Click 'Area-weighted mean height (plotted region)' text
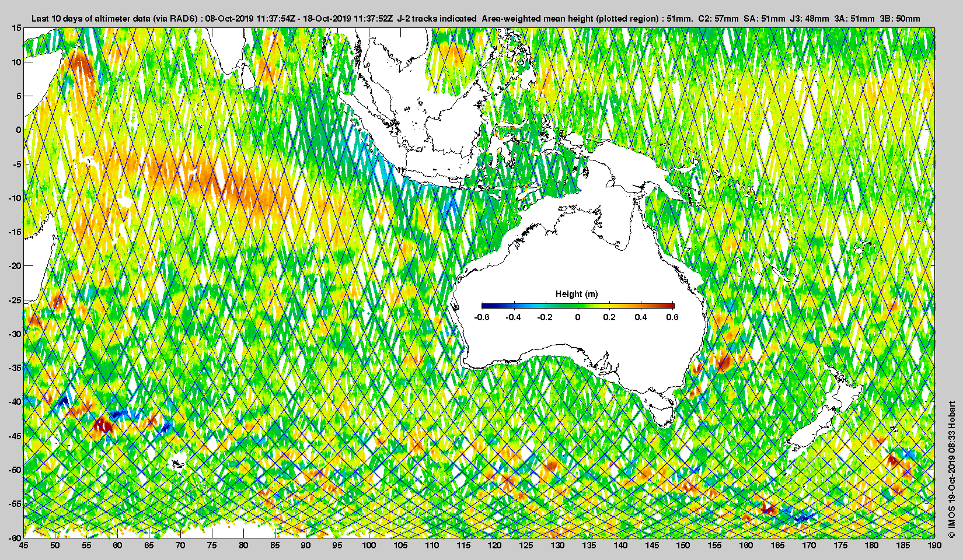This screenshot has height=560, width=963. [x=571, y=19]
